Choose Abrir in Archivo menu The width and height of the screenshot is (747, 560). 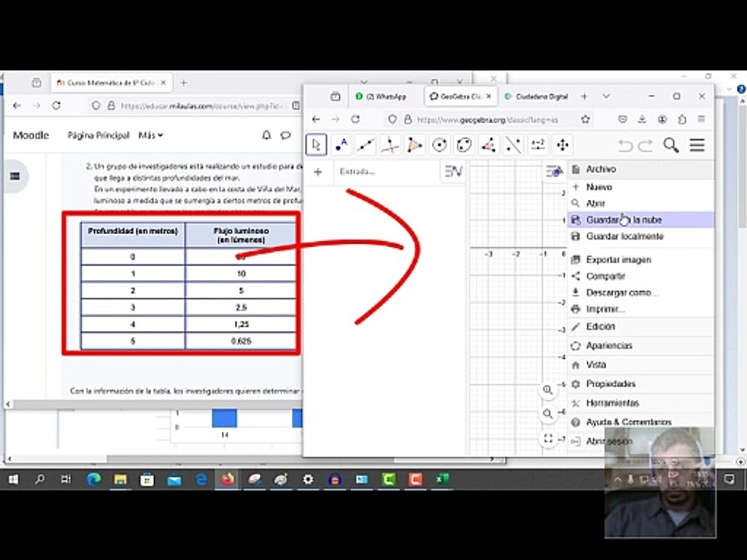(640, 203)
